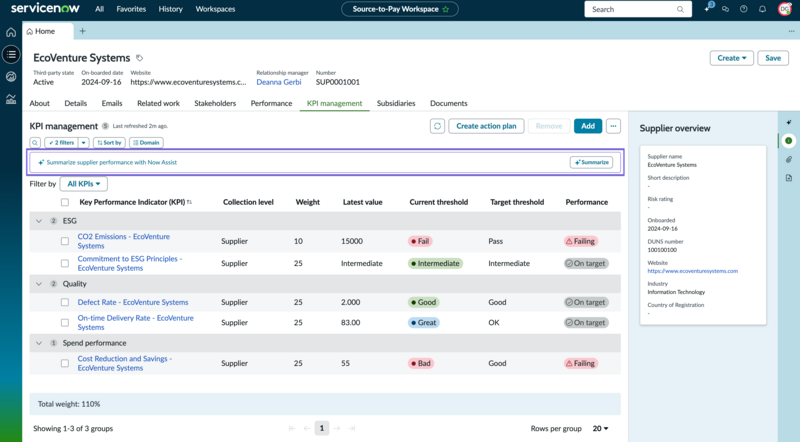Select page 1 in pagination
This screenshot has width=800, height=442.
tap(321, 428)
